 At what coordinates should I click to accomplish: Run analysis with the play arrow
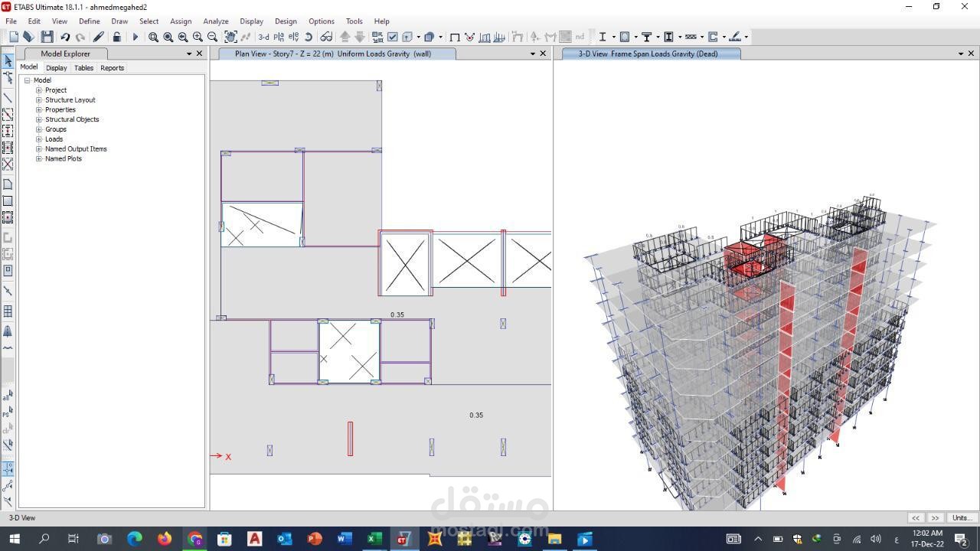click(136, 37)
